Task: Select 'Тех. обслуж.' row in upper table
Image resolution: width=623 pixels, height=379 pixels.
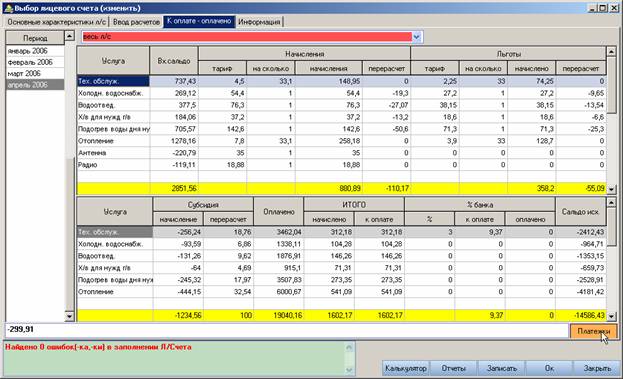Action: (342, 81)
